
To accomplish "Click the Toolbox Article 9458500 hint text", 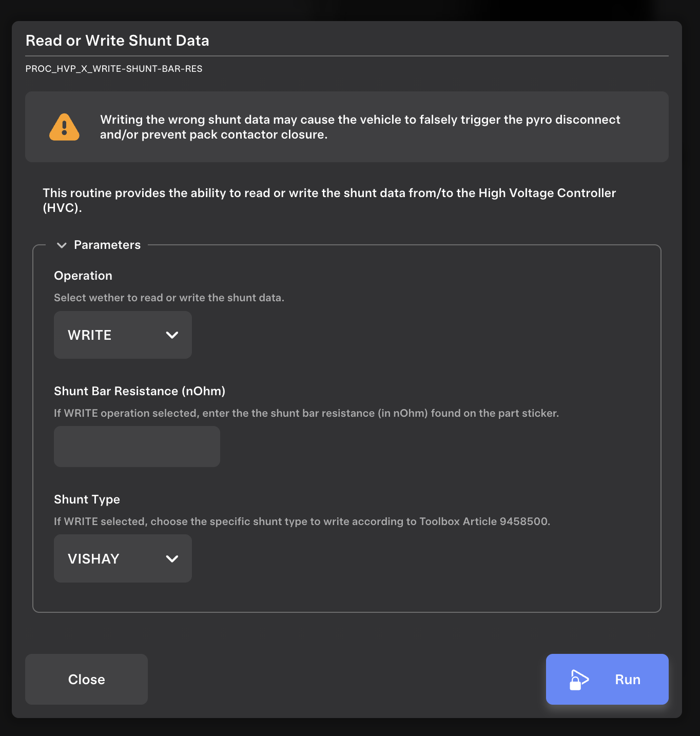I will [302, 521].
